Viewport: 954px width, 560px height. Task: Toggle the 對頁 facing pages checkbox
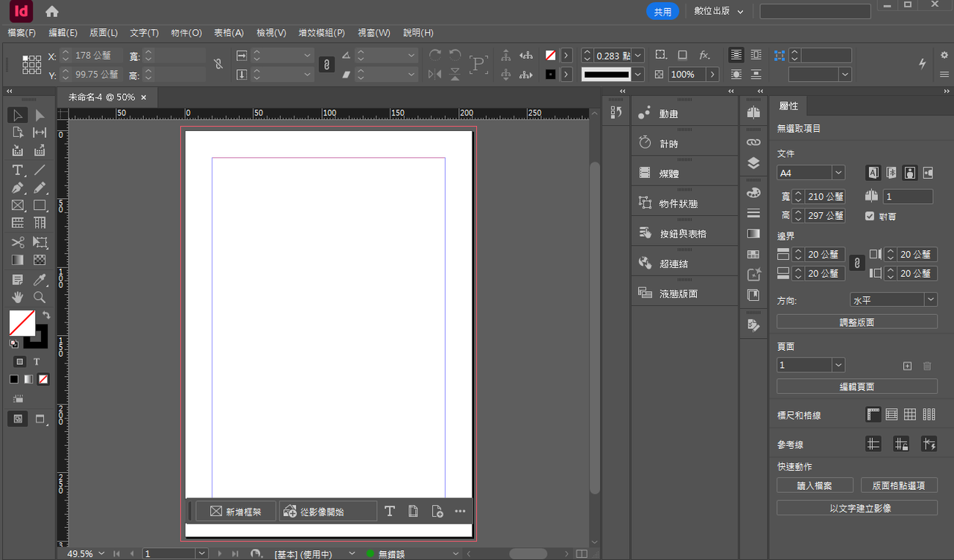pos(869,216)
